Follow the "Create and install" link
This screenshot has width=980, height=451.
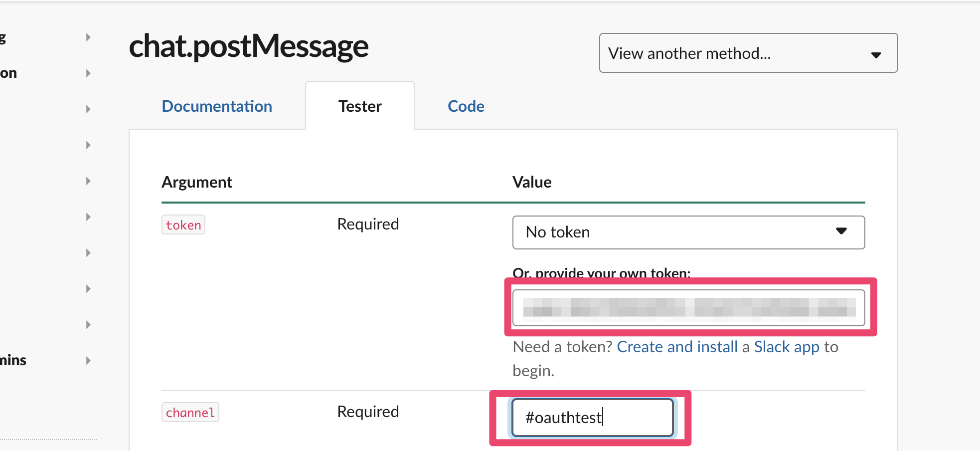677,347
